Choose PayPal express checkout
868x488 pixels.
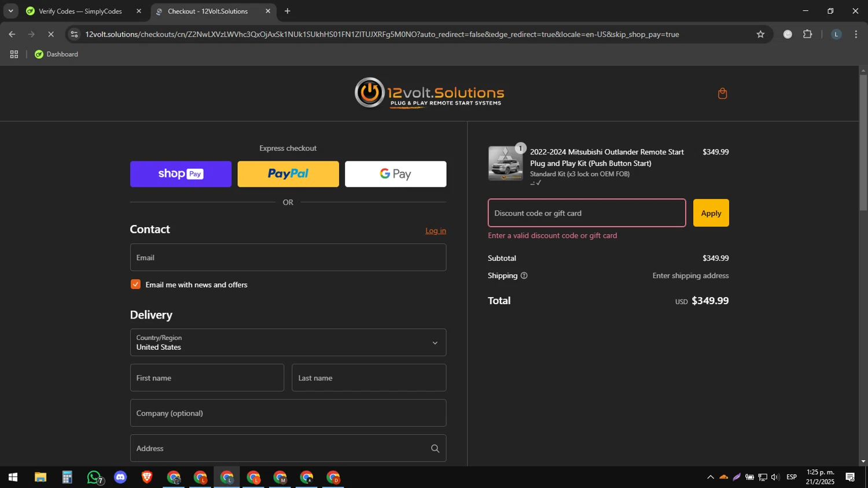coord(288,174)
